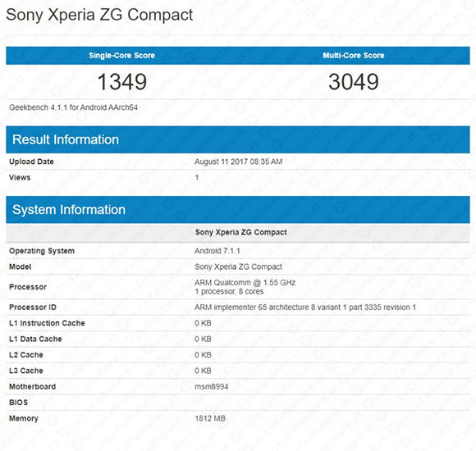Click the '0 KB' value for L1 Instruction Cache
The width and height of the screenshot is (476, 451).
203,323
